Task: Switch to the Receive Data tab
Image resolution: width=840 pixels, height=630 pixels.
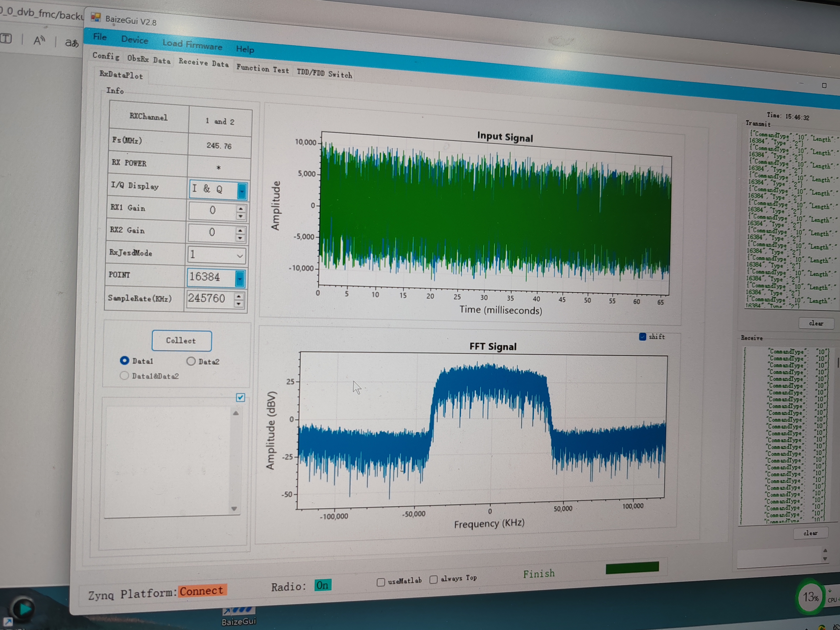Action: [x=204, y=63]
